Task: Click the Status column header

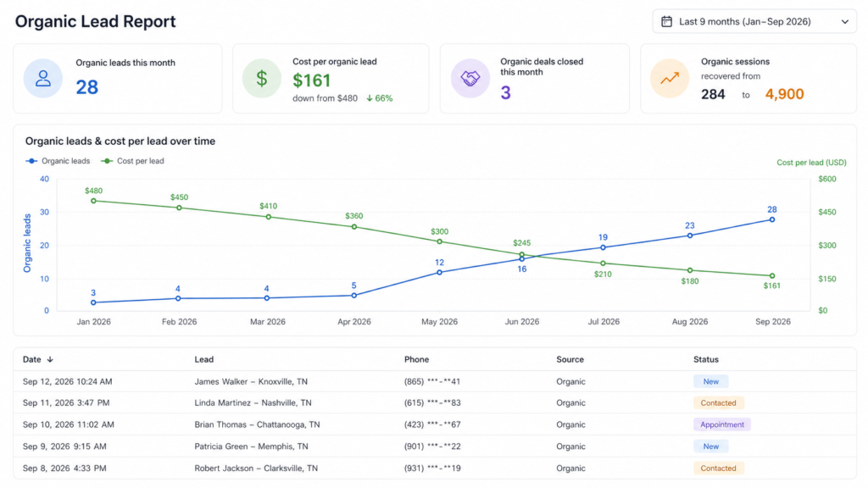Action: click(x=706, y=359)
